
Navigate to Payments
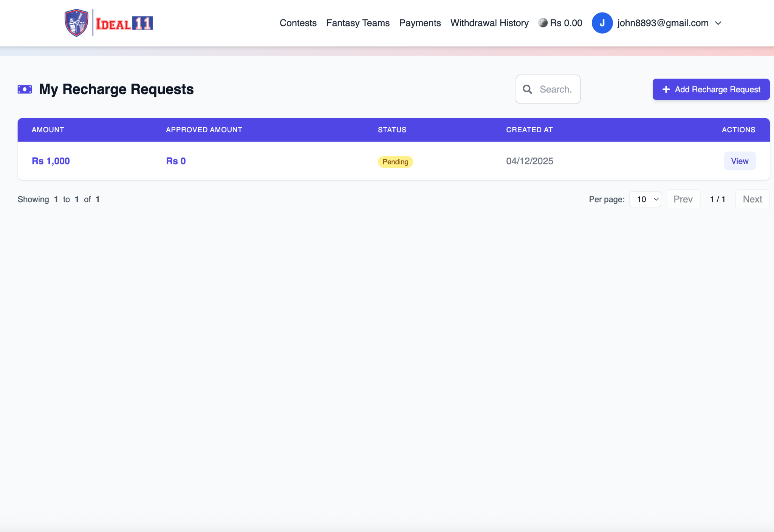pos(420,23)
